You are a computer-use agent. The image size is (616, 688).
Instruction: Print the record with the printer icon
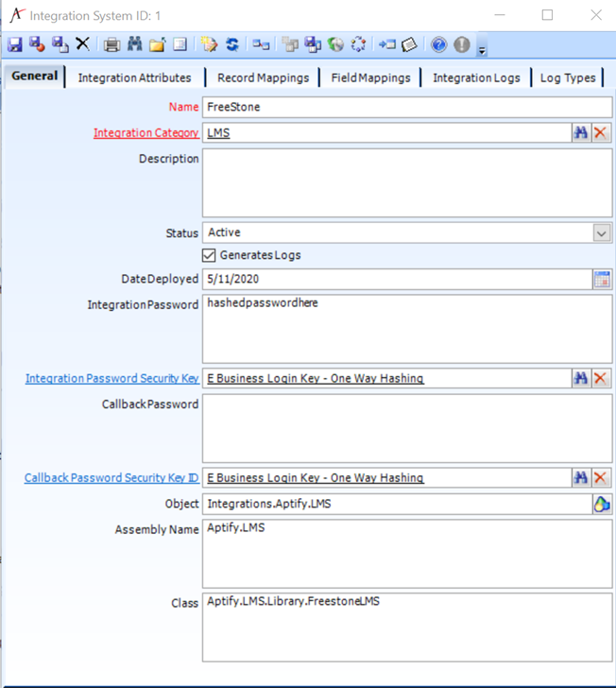tap(111, 44)
